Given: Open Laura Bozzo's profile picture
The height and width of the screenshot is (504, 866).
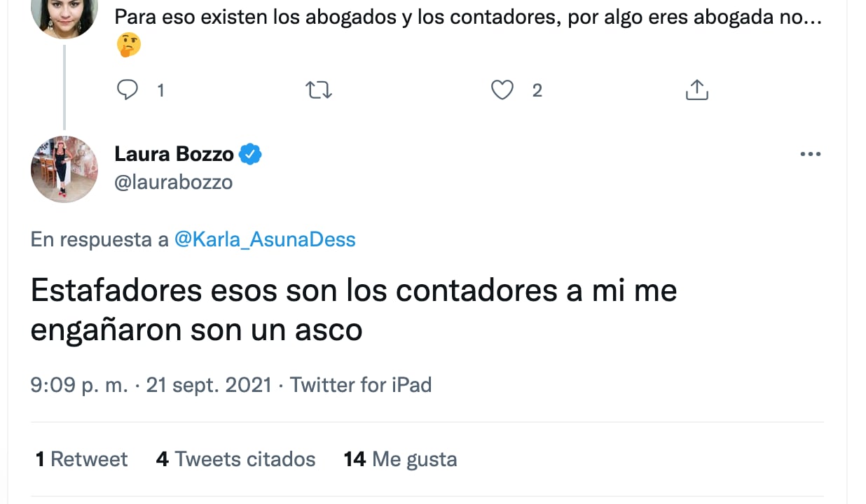Looking at the screenshot, I should tap(64, 169).
